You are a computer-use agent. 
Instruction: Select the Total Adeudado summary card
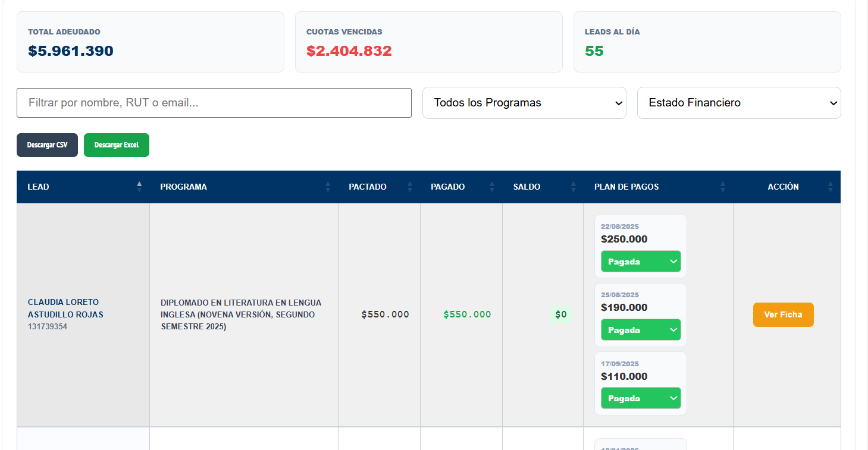(151, 42)
